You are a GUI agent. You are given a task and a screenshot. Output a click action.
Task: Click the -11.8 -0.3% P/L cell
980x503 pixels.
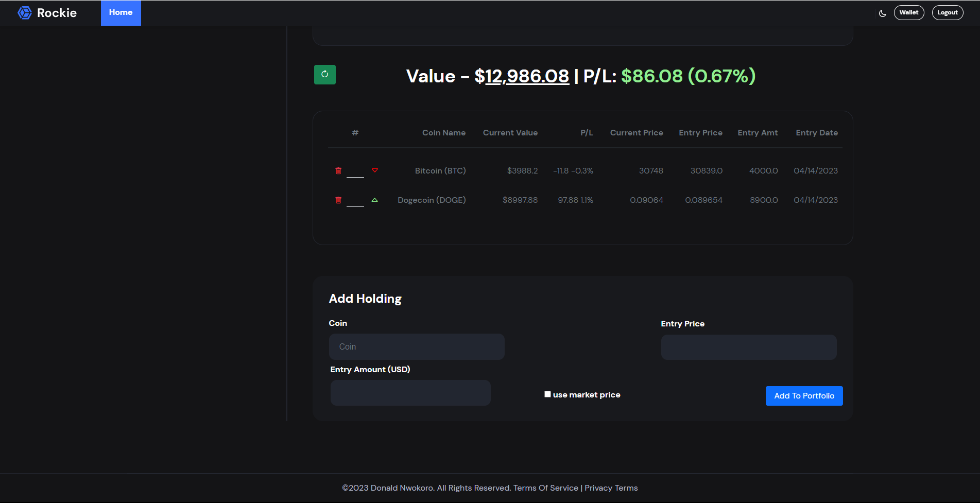(x=573, y=171)
